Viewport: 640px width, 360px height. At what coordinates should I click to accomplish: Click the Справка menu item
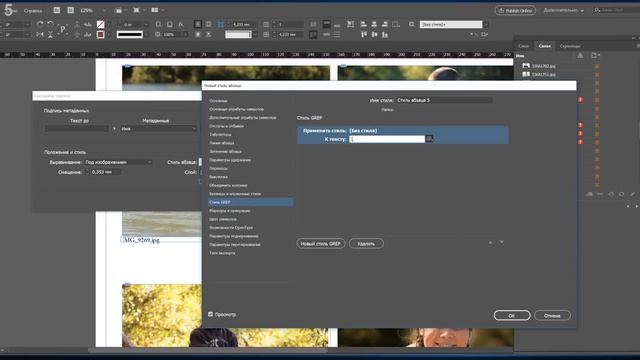tap(33, 11)
